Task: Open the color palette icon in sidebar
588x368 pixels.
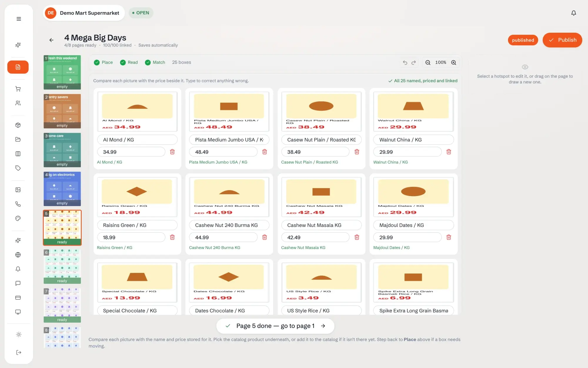Action: pos(18,218)
